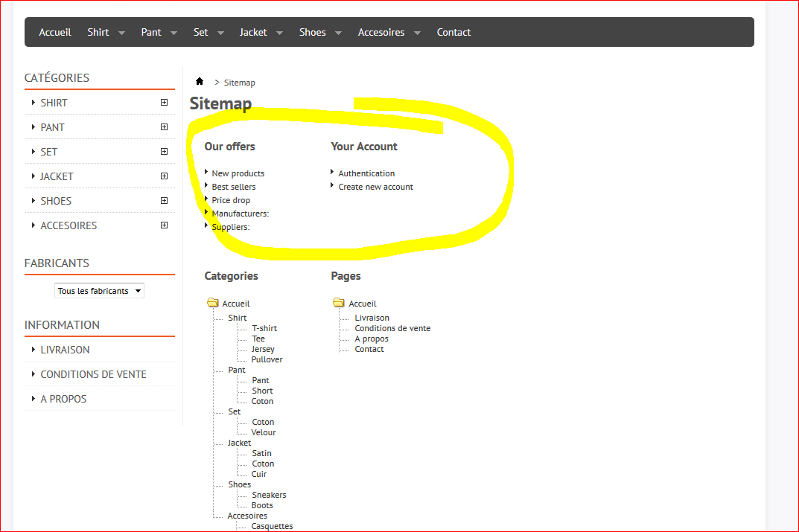Click the home icon in breadcrumb
Image resolution: width=799 pixels, height=532 pixels.
click(x=200, y=81)
